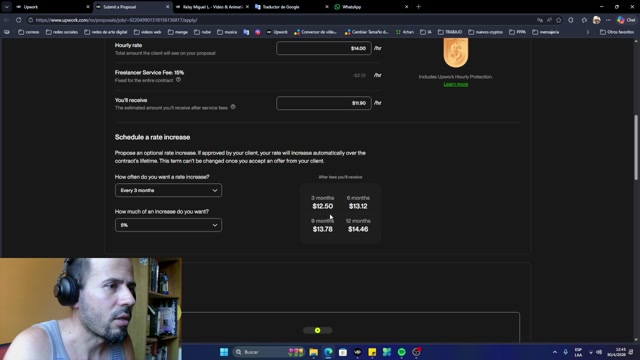Select the 3 months $12.50 value
Viewport: 640px width, 360px height.
click(322, 206)
